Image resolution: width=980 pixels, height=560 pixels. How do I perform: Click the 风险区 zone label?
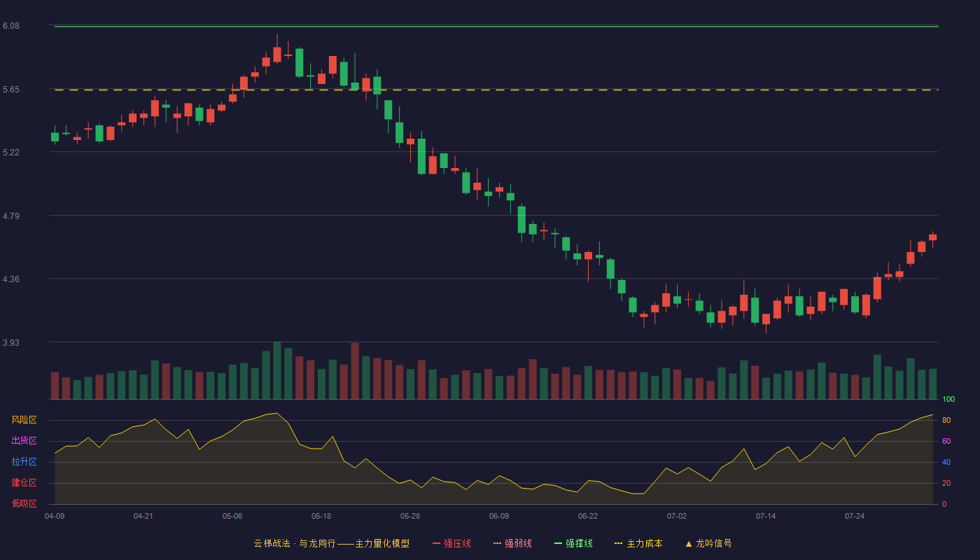point(24,420)
